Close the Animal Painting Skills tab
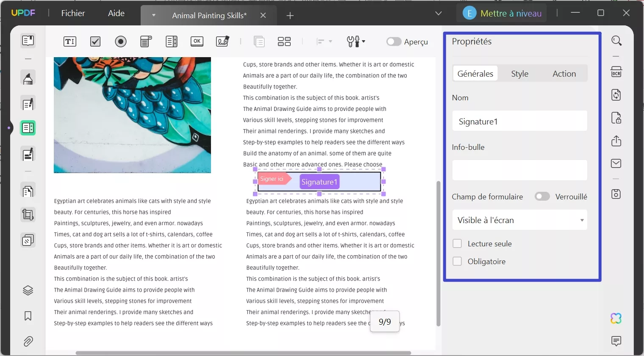Viewport: 644px width, 356px height. [263, 15]
